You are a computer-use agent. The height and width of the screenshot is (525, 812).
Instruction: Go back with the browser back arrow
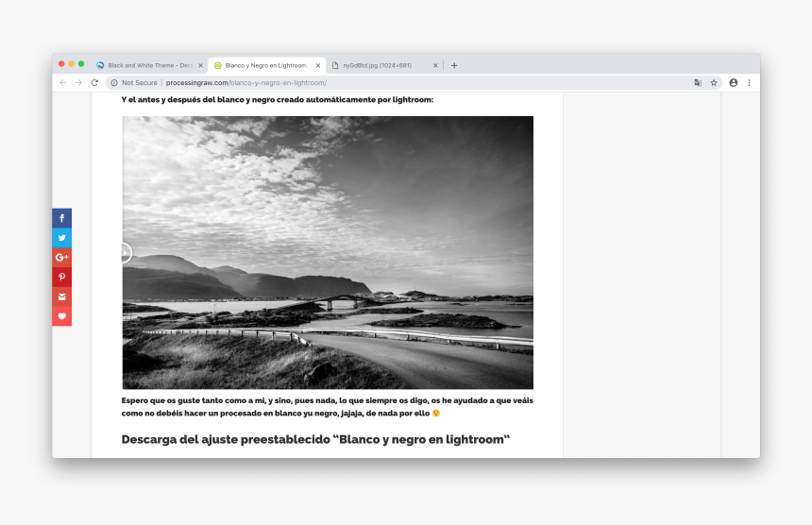63,83
